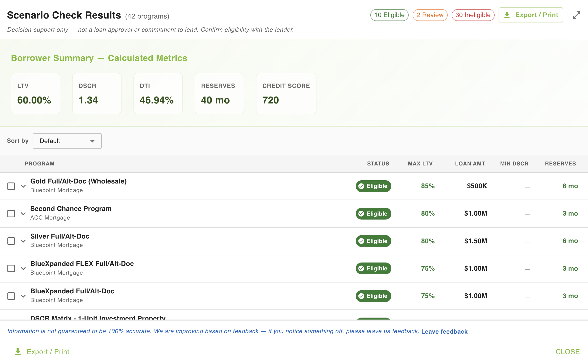Select Second Chance Program's checkbox

point(11,213)
